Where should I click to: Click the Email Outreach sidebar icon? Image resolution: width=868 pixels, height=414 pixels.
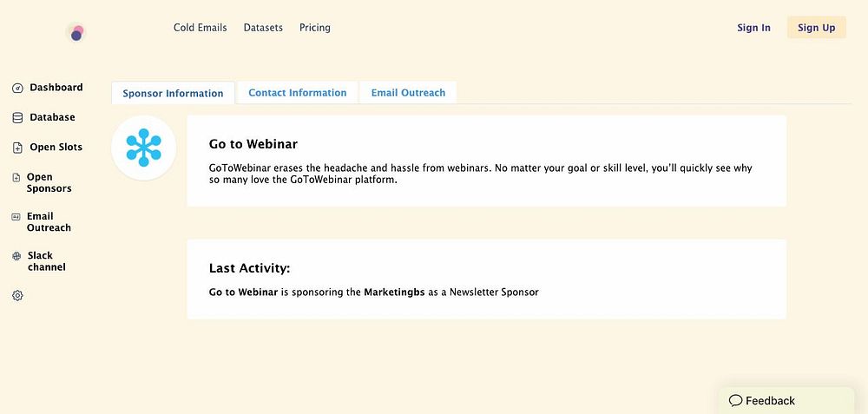(x=16, y=216)
